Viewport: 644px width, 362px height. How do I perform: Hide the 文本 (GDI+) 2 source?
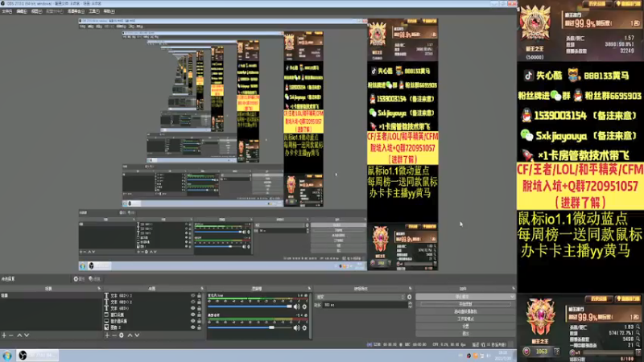[x=192, y=302]
